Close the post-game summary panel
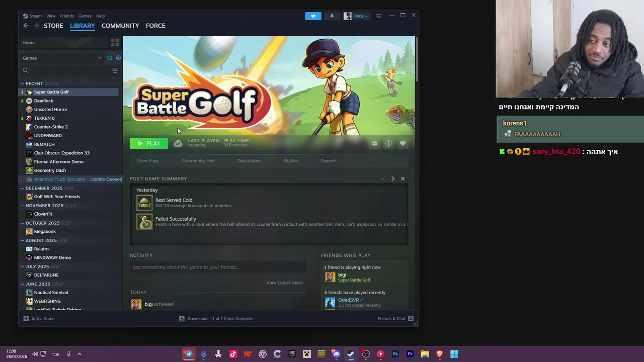The height and width of the screenshot is (362, 644). 403,179
